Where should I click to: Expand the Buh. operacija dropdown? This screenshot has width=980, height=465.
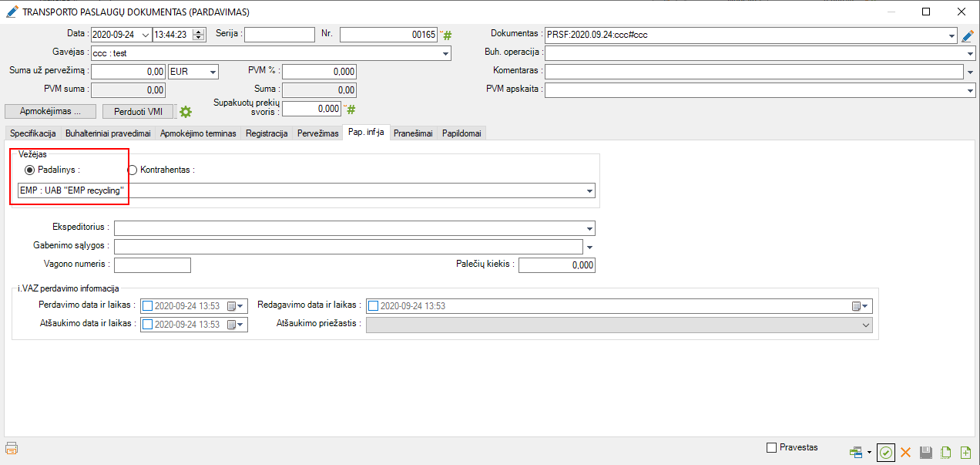970,53
